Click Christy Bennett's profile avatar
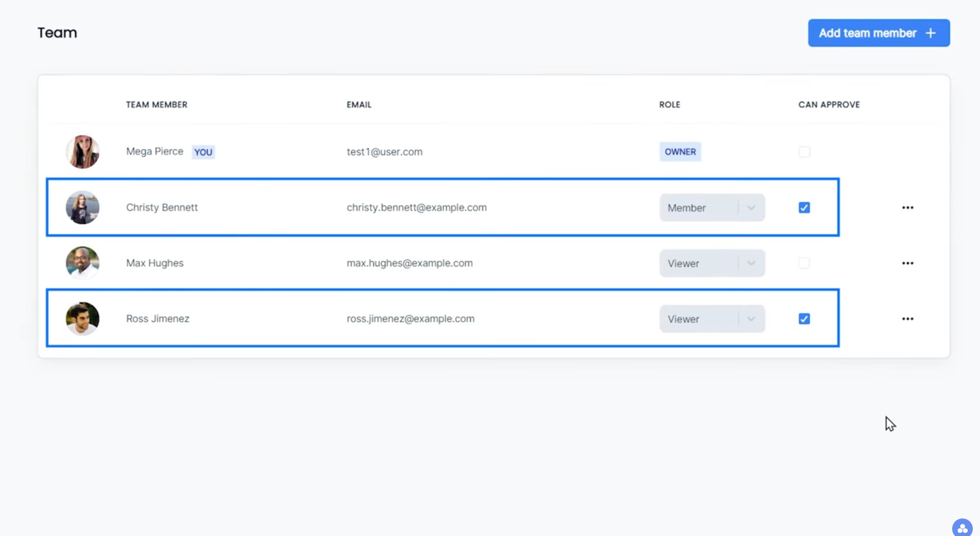 coord(82,208)
